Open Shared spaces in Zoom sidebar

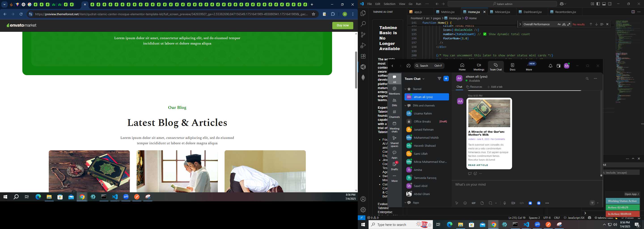[394, 142]
